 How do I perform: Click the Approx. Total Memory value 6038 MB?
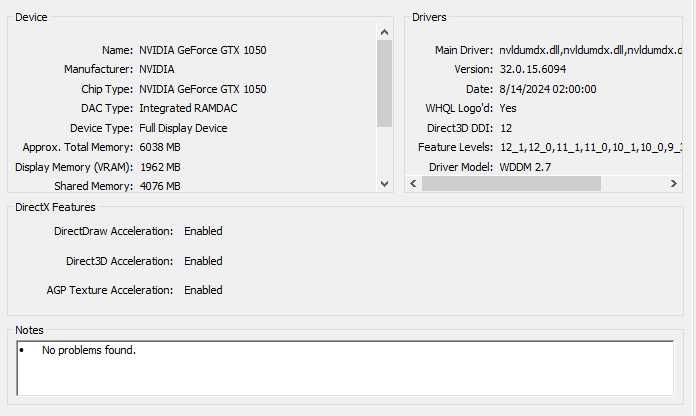point(160,147)
